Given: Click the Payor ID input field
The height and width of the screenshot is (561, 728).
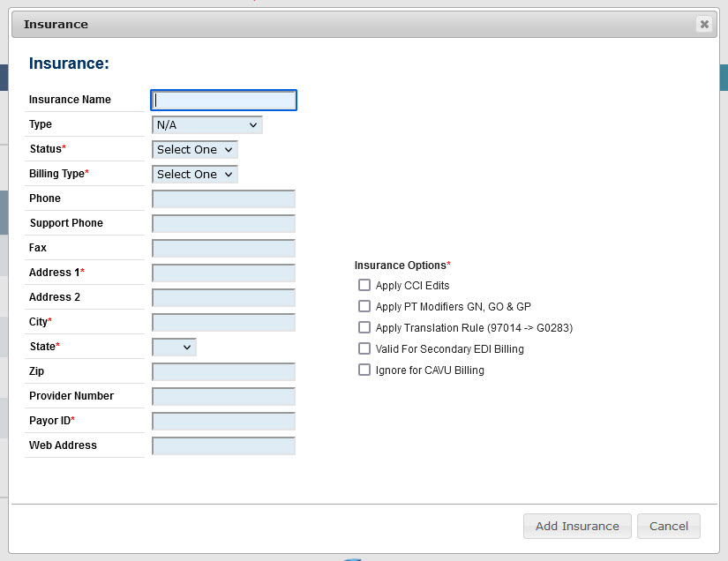Looking at the screenshot, I should (224, 421).
